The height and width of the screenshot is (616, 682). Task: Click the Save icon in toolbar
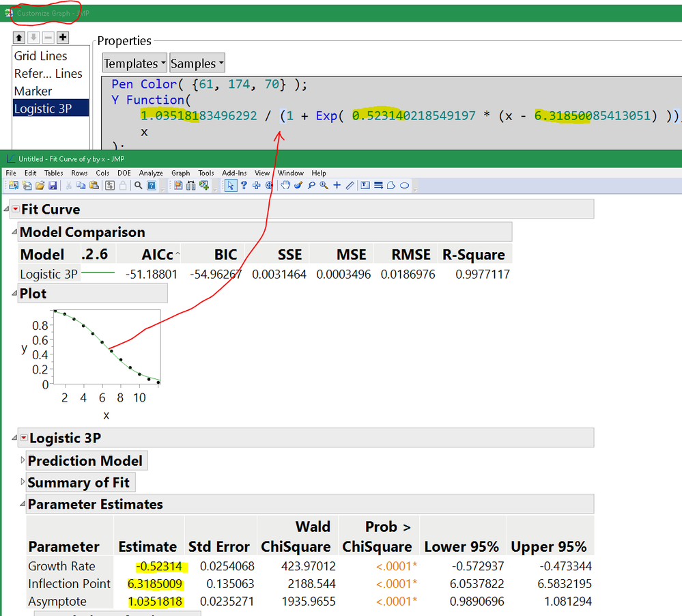pyautogui.click(x=53, y=185)
